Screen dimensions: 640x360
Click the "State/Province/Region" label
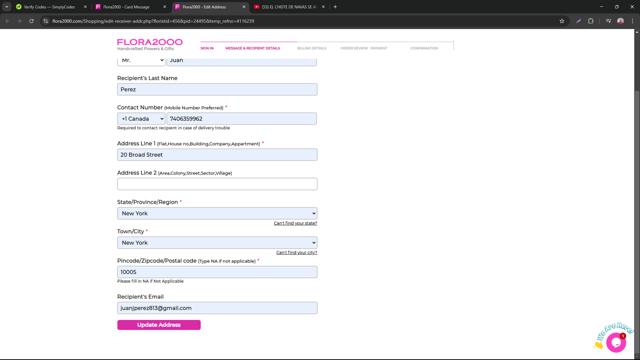(147, 202)
